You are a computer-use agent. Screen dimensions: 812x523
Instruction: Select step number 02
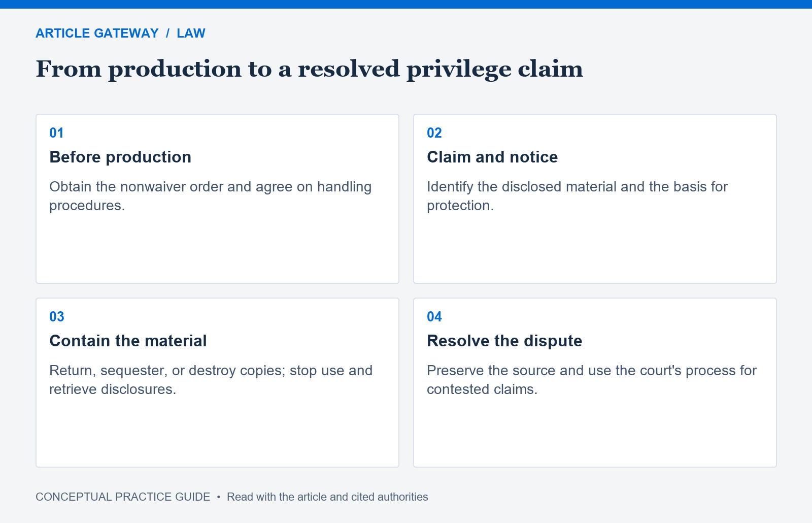pyautogui.click(x=434, y=133)
